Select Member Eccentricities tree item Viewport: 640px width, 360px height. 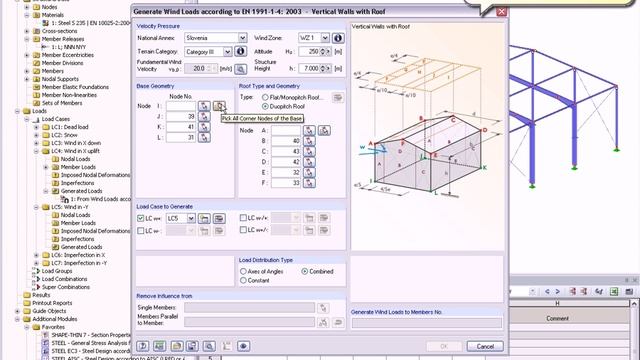pos(67,55)
